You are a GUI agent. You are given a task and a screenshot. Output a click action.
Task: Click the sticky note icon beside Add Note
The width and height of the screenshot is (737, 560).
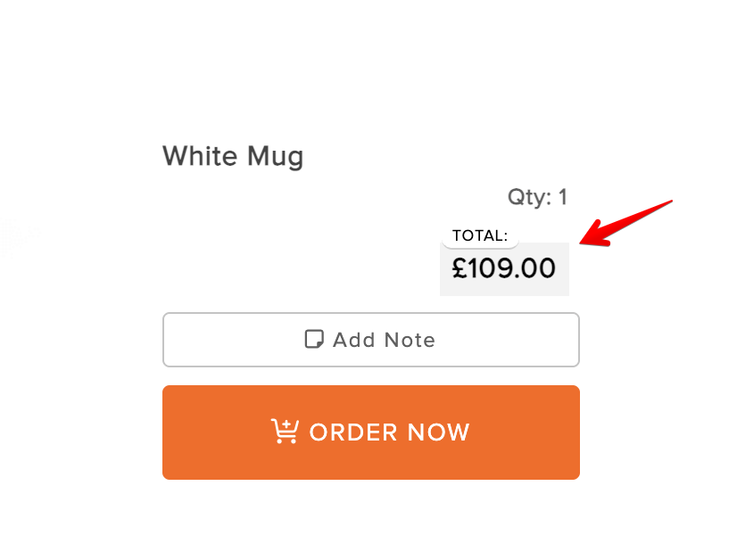click(314, 339)
